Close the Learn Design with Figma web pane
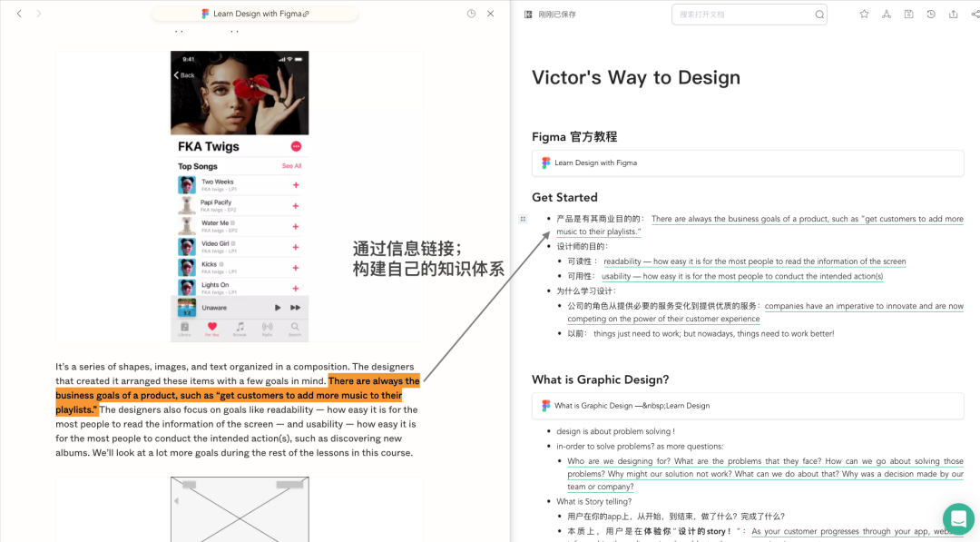The height and width of the screenshot is (542, 980). (491, 13)
